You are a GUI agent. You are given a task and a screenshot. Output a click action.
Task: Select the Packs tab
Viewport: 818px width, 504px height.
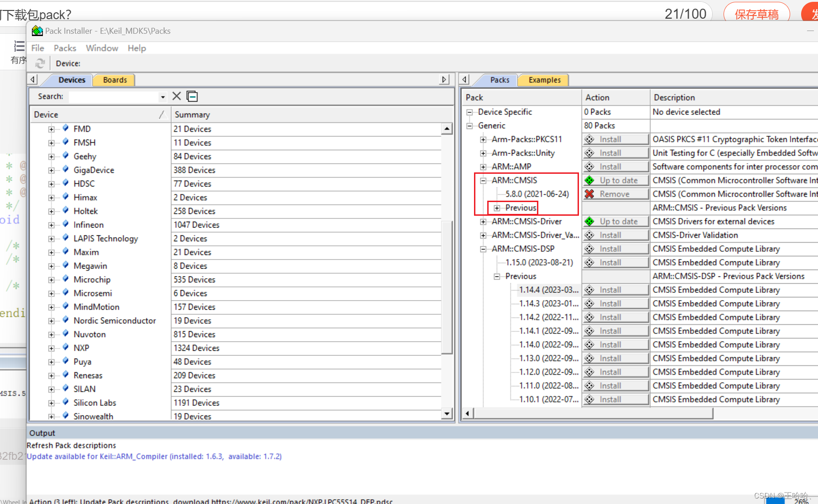click(500, 80)
